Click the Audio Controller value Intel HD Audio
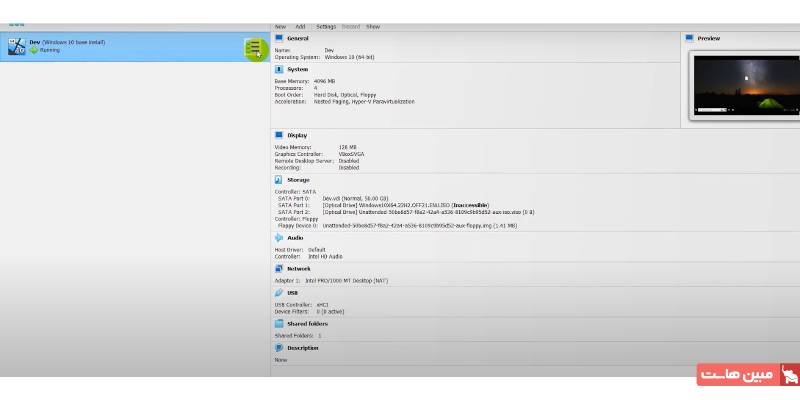Image resolution: width=800 pixels, height=400 pixels. (x=326, y=257)
